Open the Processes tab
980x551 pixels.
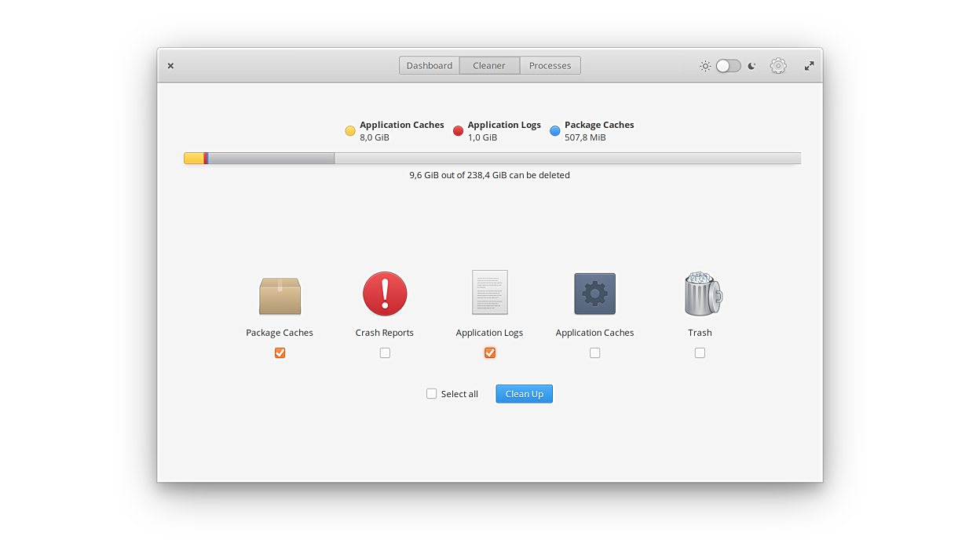pyautogui.click(x=550, y=66)
